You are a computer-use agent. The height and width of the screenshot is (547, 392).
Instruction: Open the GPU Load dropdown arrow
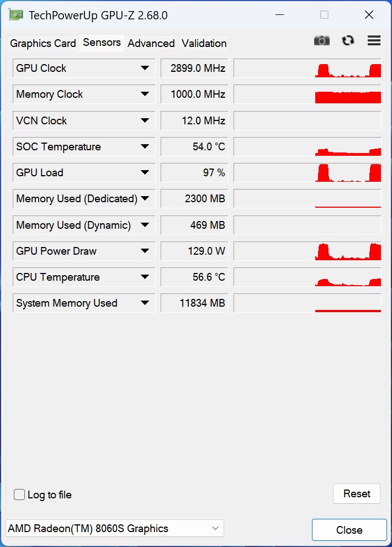[145, 172]
